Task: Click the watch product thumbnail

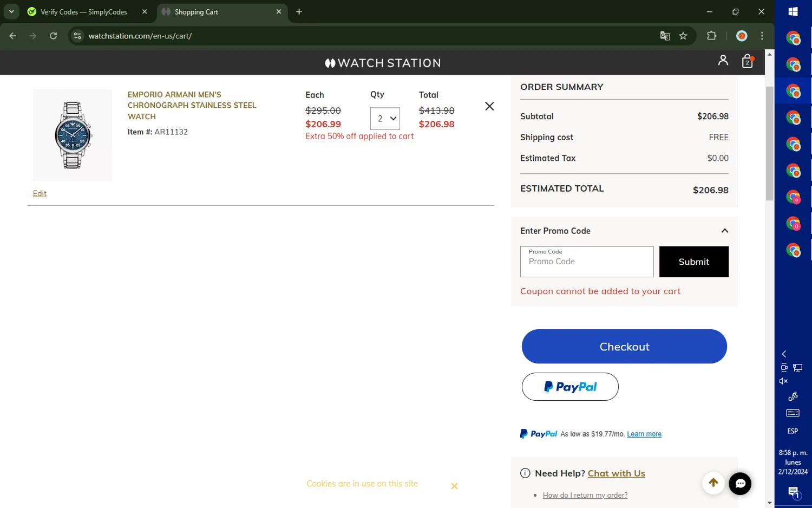Action: tap(73, 135)
